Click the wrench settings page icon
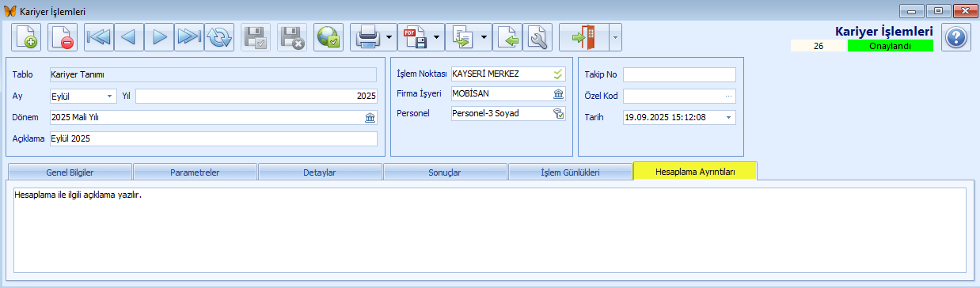 click(538, 37)
